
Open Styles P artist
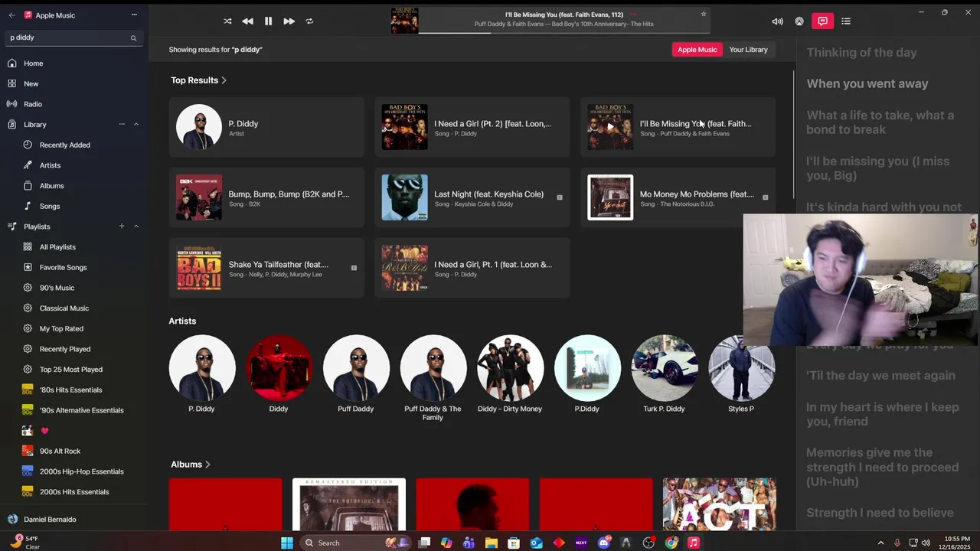[741, 368]
